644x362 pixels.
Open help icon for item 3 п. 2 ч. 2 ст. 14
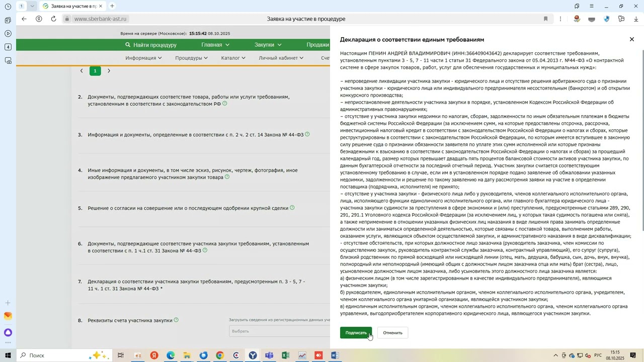click(x=307, y=134)
